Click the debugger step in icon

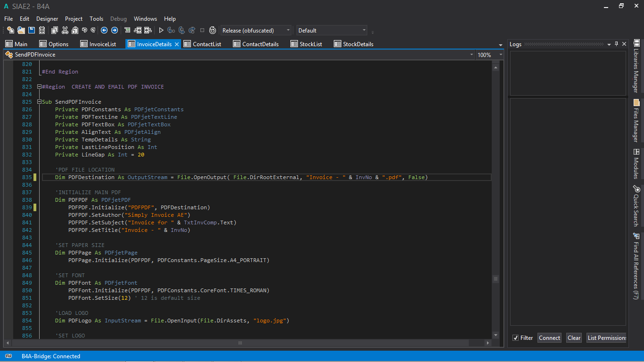(171, 30)
